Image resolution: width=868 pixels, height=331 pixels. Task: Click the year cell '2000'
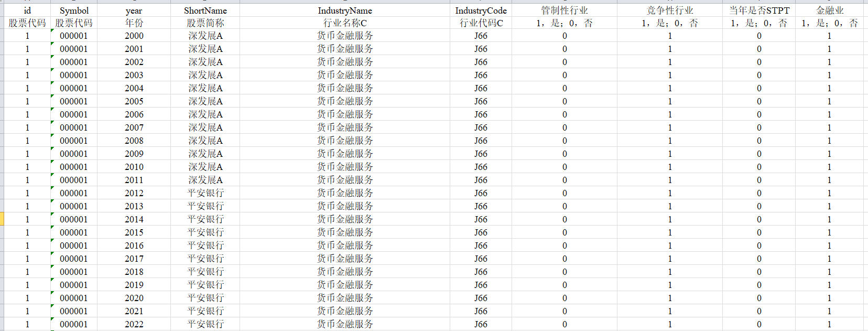click(134, 36)
